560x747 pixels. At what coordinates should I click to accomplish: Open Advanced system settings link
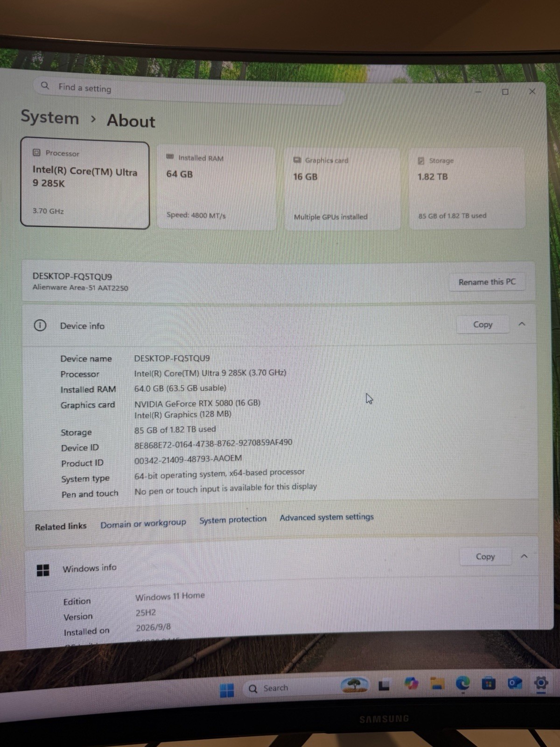coord(327,517)
